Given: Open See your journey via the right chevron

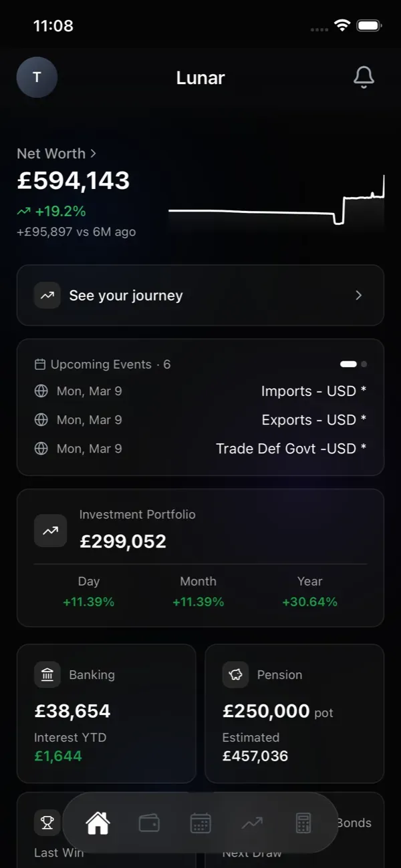Looking at the screenshot, I should pos(358,295).
